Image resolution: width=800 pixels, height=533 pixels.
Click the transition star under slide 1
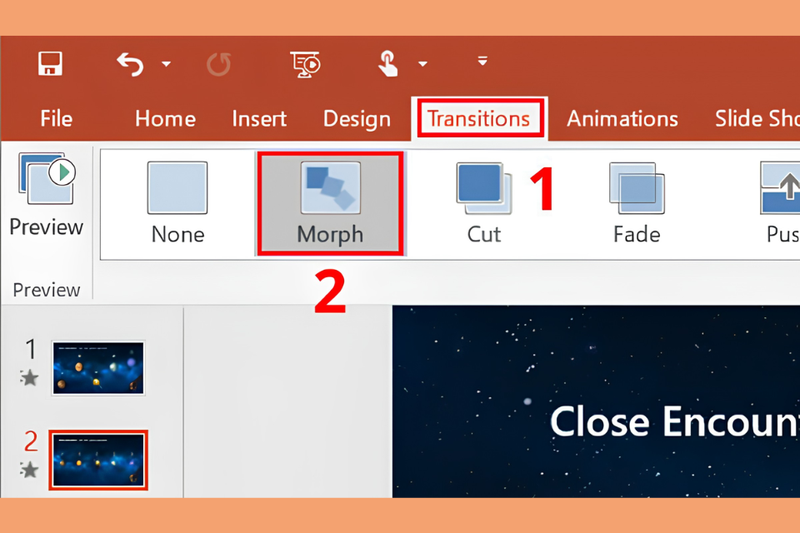coord(30,378)
